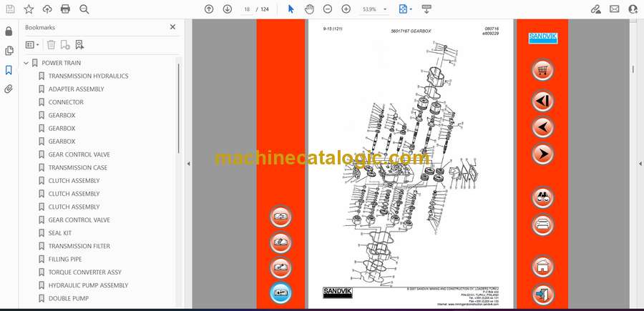Click the catalog exit door button
This screenshot has width=644, height=311.
(x=542, y=294)
